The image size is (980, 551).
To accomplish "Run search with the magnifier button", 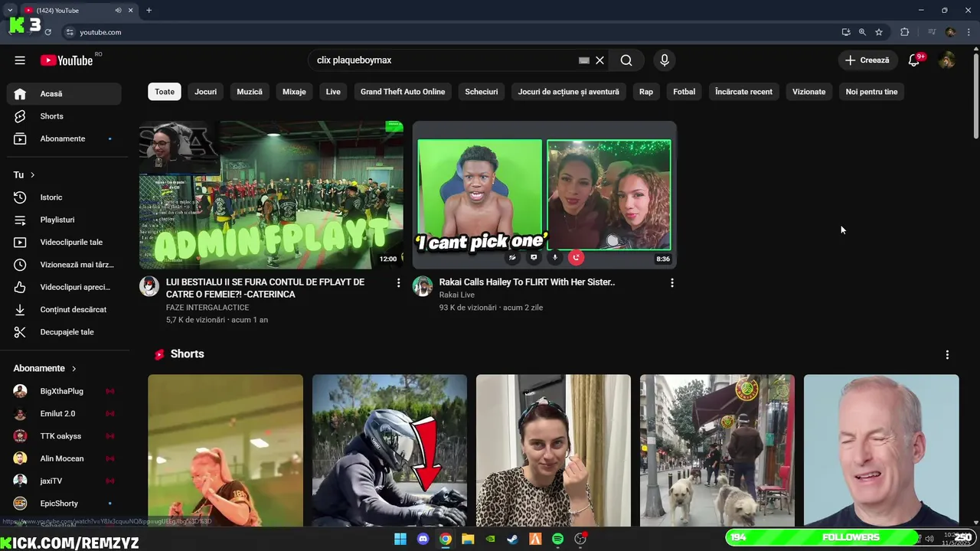I will click(626, 60).
